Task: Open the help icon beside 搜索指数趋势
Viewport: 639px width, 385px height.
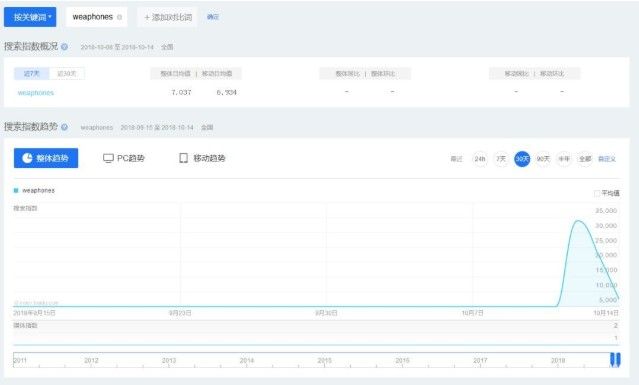Action: point(64,127)
